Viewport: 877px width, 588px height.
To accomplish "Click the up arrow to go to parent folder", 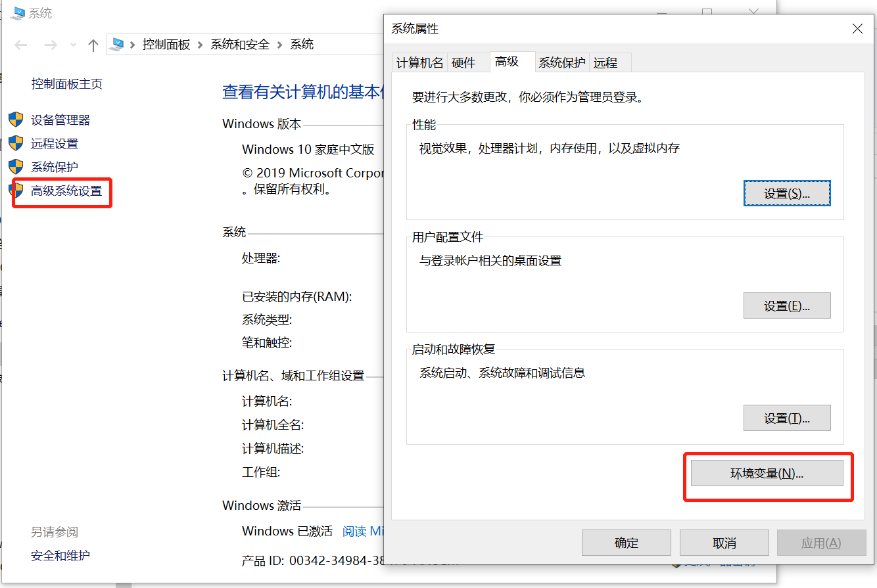I will pyautogui.click(x=93, y=44).
